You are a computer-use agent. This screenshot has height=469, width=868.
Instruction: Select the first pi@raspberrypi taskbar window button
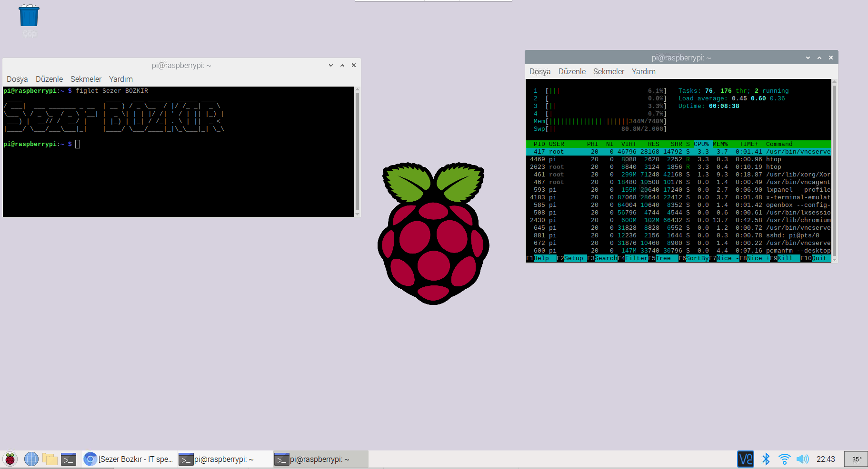tap(225, 459)
